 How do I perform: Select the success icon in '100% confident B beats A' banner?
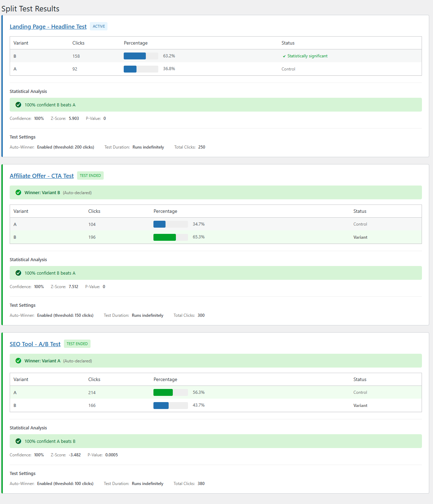point(18,105)
